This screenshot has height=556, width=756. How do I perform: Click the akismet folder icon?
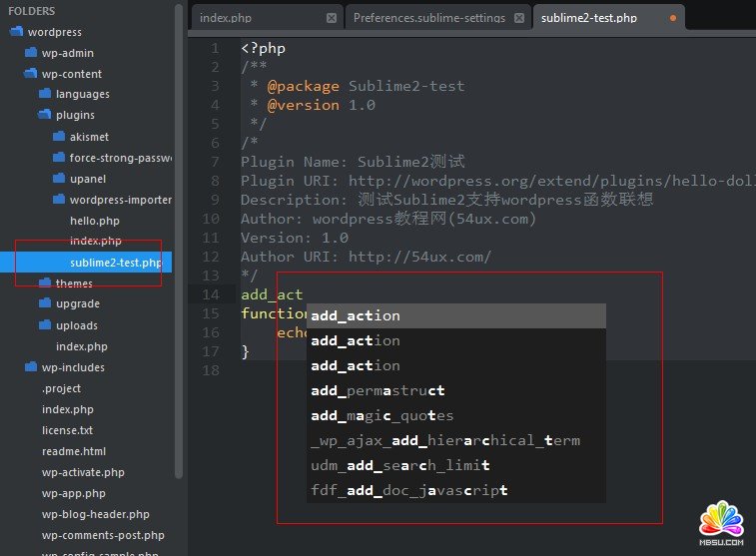58,137
